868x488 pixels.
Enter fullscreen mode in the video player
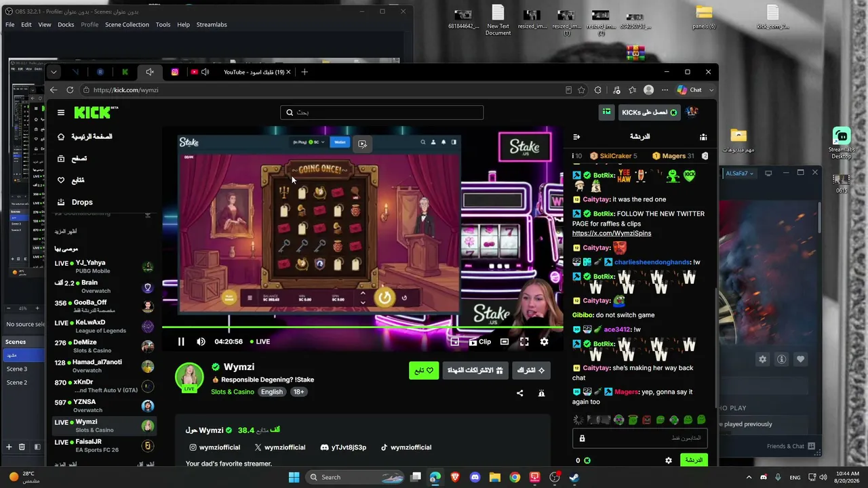[524, 342]
